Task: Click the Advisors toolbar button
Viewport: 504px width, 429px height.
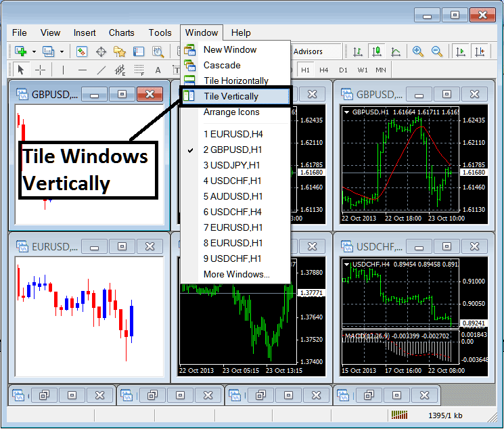Action: click(x=308, y=51)
